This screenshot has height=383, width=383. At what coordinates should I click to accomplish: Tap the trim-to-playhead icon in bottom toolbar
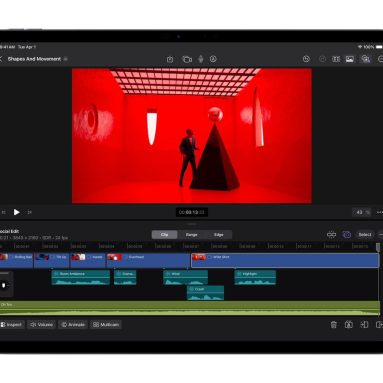(x=364, y=325)
